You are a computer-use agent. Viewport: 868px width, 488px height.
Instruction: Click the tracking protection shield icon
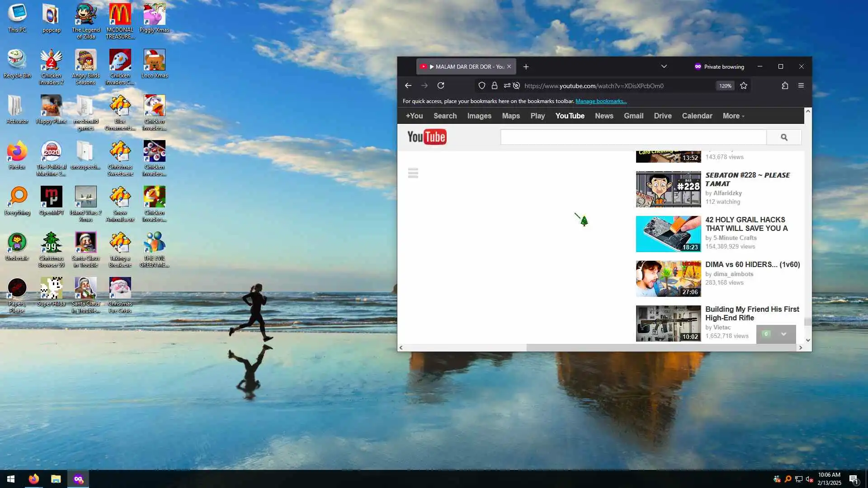(x=482, y=85)
